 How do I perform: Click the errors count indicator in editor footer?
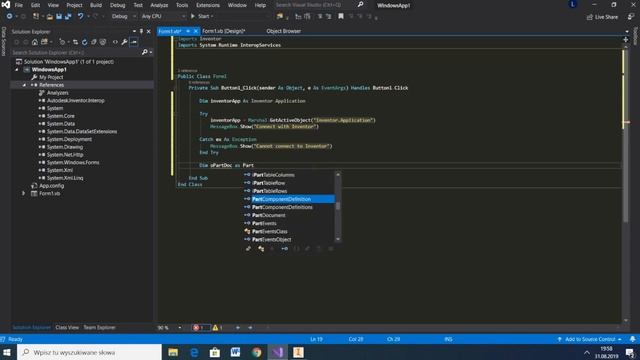click(201, 327)
